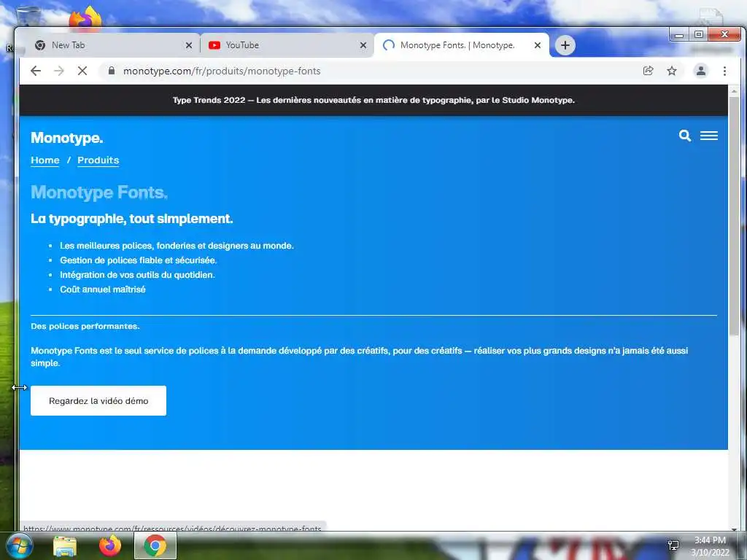
Task: Click text 'La typographie, tout simplement.'
Action: point(132,219)
